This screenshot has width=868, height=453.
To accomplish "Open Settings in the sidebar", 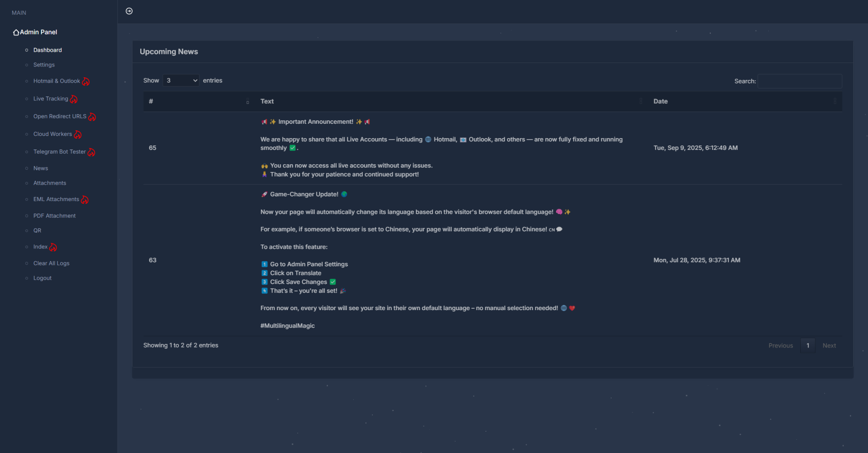I will [44, 65].
